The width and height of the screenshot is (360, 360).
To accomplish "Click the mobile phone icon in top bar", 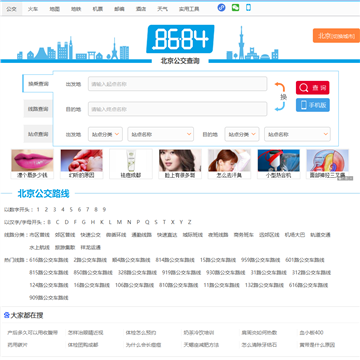I will tap(248, 8).
